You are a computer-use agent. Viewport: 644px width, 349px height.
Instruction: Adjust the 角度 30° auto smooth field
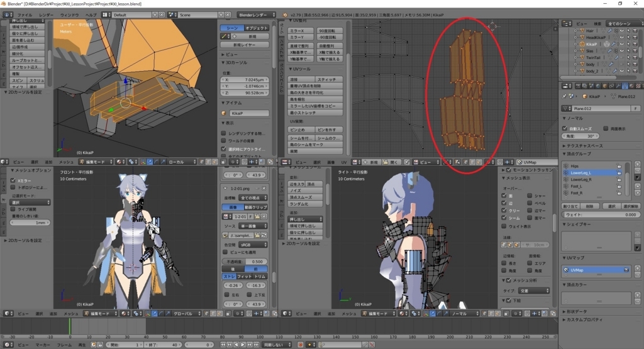pos(580,136)
